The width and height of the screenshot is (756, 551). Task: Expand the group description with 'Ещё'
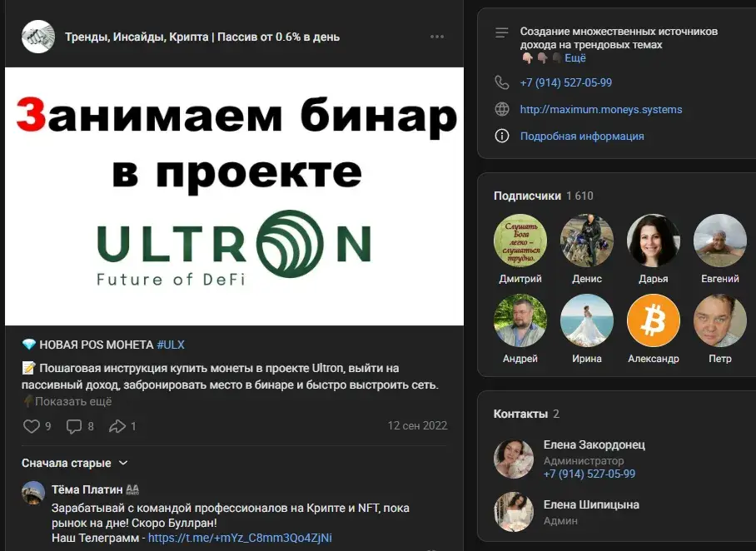coord(575,58)
